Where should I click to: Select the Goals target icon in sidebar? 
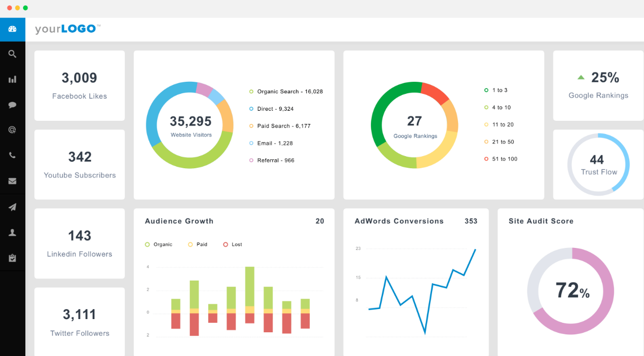click(x=12, y=130)
